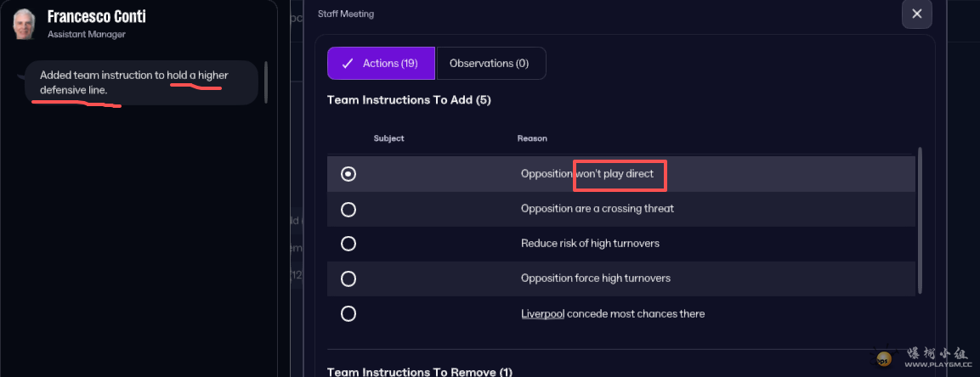Pick the Reduce risk of high turnovers radio
This screenshot has width=980, height=377.
[348, 244]
